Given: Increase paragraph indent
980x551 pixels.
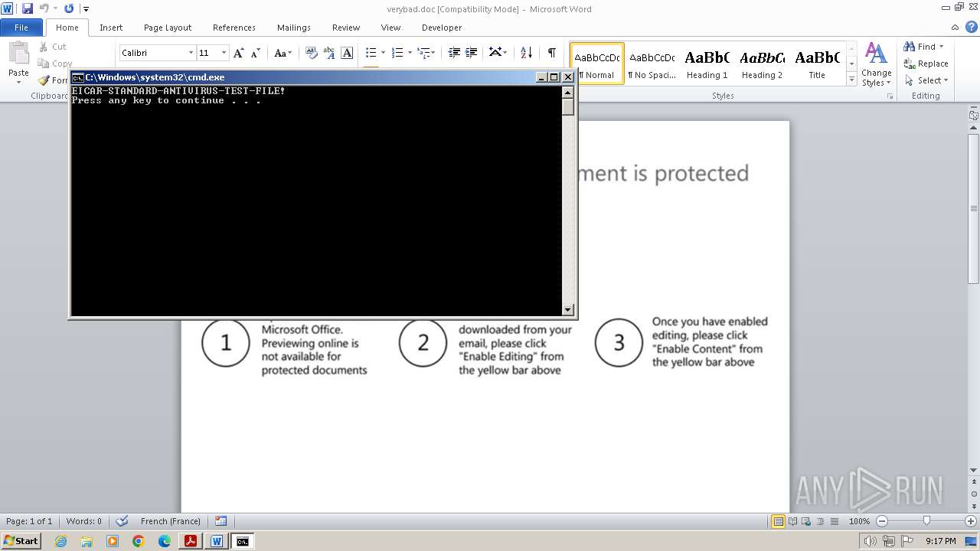Looking at the screenshot, I should tap(472, 53).
